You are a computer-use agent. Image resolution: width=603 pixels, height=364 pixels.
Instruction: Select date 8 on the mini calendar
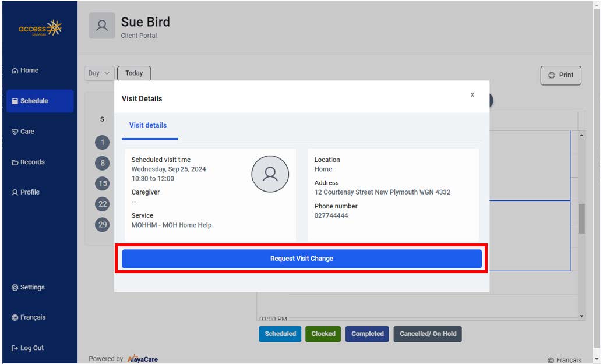(103, 163)
